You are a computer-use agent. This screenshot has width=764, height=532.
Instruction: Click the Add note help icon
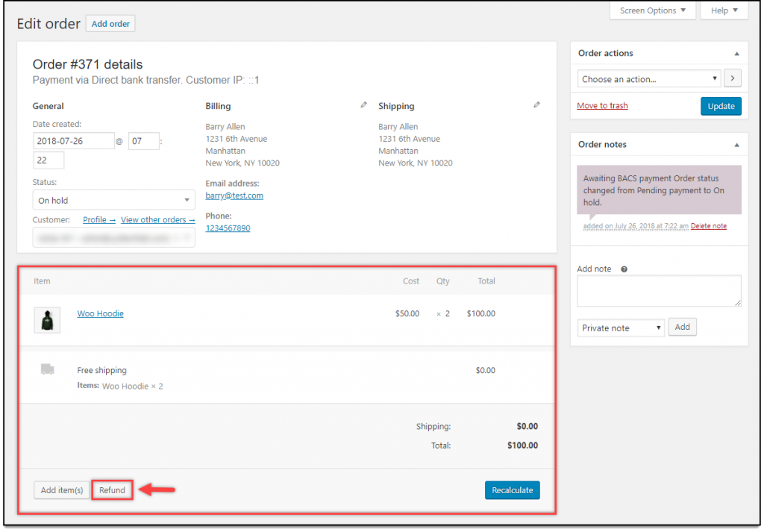(624, 269)
